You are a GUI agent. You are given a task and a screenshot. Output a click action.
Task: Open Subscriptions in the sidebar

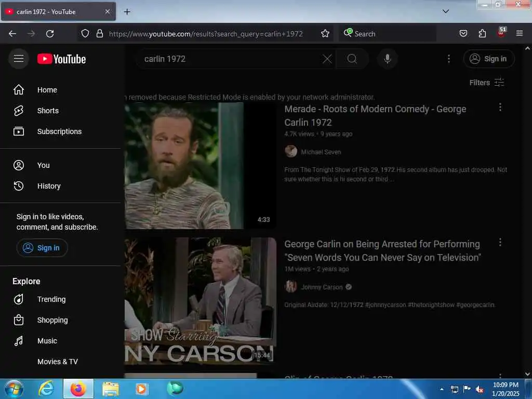point(60,131)
